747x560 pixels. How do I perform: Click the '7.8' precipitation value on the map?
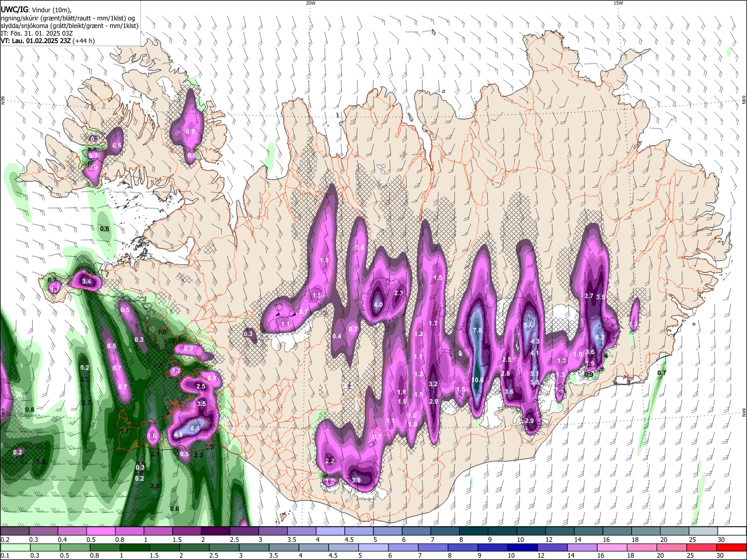click(x=477, y=330)
